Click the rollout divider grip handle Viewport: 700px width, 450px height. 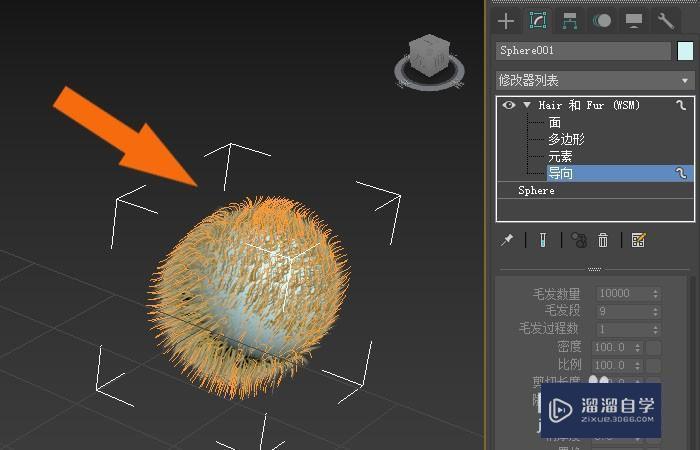pos(595,269)
